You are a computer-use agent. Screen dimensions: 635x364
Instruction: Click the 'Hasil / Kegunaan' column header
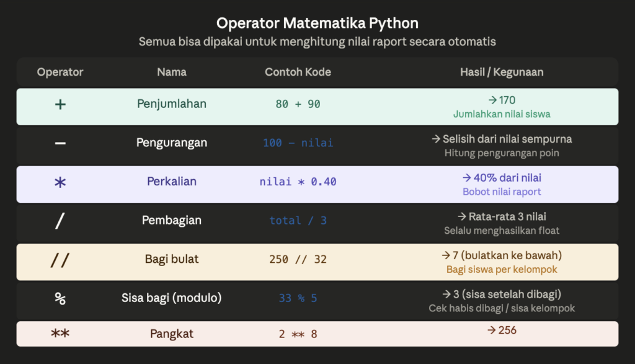pos(501,72)
